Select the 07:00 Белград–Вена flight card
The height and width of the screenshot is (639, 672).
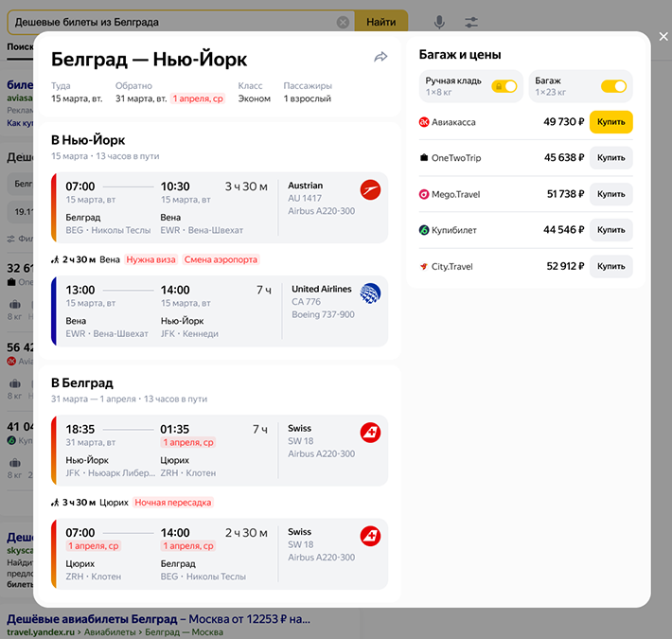[220, 207]
